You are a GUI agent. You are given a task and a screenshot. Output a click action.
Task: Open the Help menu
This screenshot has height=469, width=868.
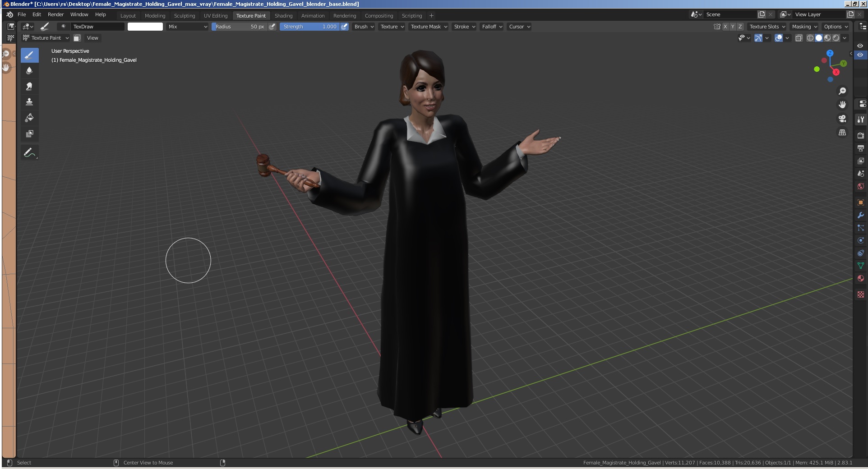(x=100, y=14)
